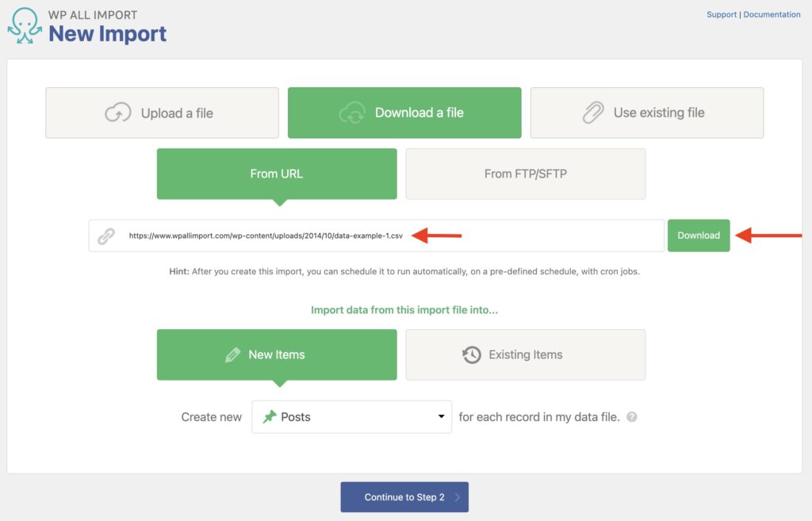The height and width of the screenshot is (521, 812).
Task: Open the Documentation link
Action: coord(772,13)
